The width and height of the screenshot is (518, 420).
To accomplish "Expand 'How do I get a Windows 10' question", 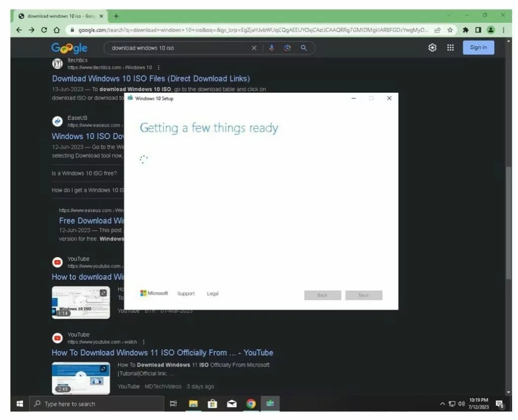I will click(x=88, y=190).
